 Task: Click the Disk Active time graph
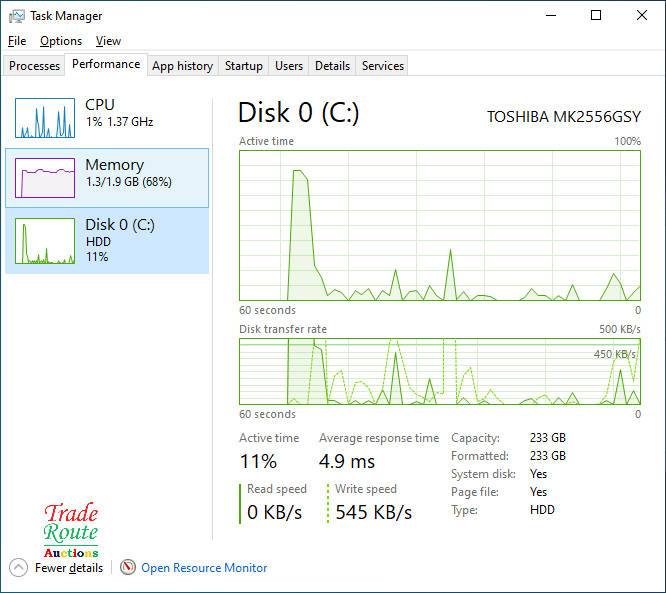coord(439,225)
